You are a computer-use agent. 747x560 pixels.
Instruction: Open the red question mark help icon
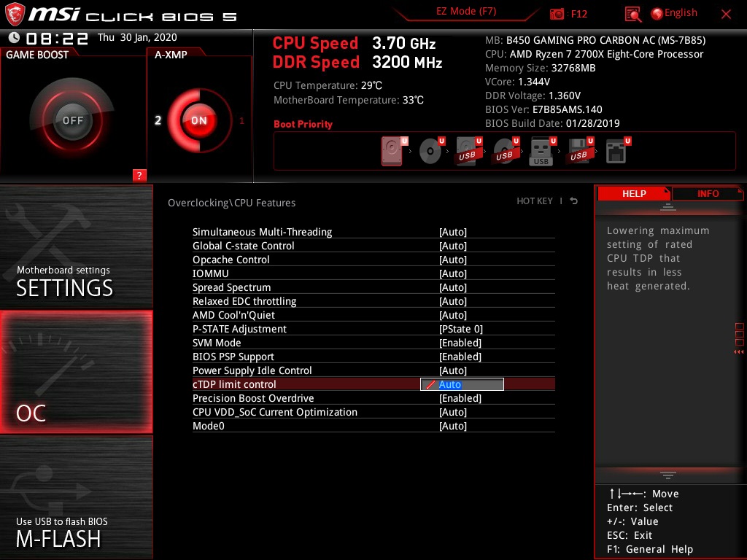(139, 175)
